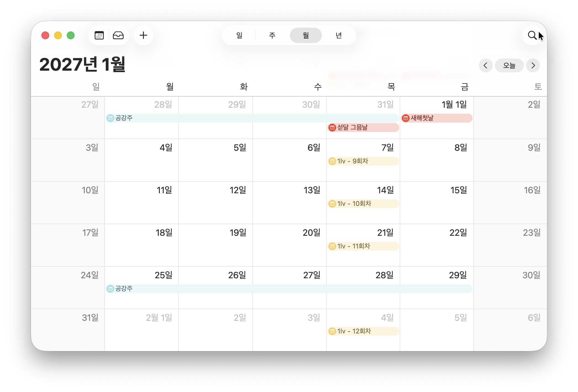Image resolution: width=578 pixels, height=392 pixels.
Task: Select the 26일 date cell
Action: point(216,288)
